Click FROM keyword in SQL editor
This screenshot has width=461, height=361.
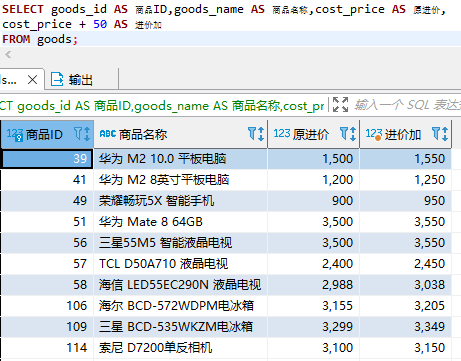[16, 39]
